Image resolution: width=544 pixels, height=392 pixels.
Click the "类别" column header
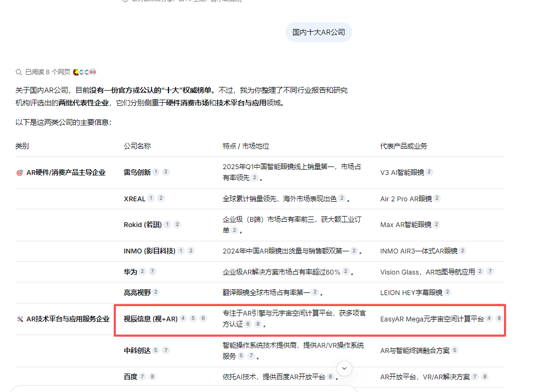pos(22,146)
